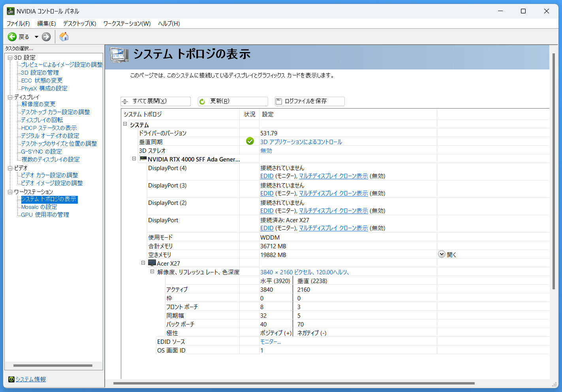
Task: Click the NVIDIA icon beside システム情報
Action: pos(11,379)
